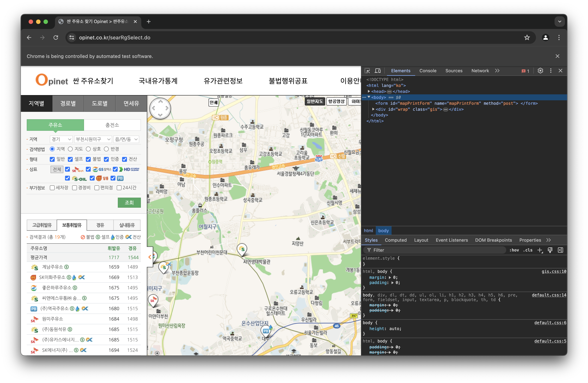The height and width of the screenshot is (383, 588).
Task: Reload the page with the refresh icon
Action: click(56, 38)
